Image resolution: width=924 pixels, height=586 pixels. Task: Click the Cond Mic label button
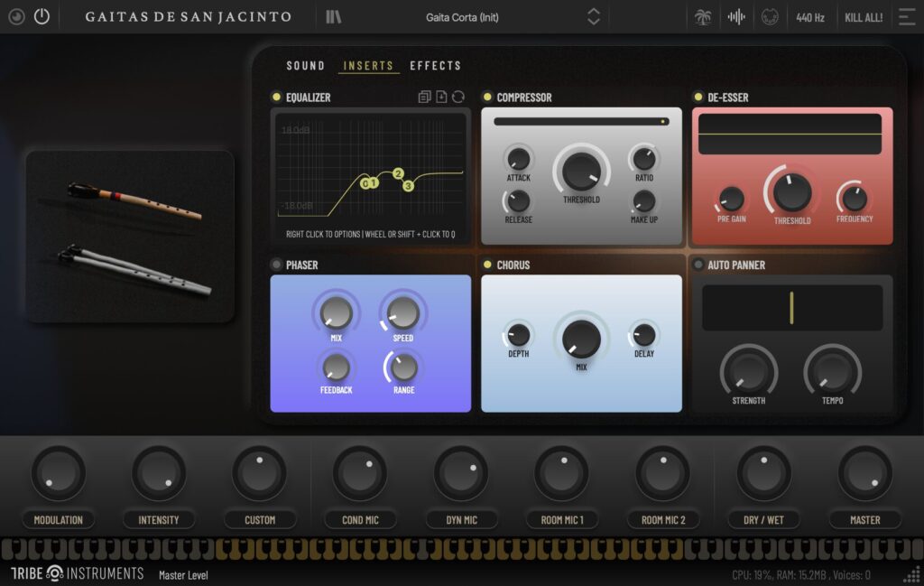[360, 520]
